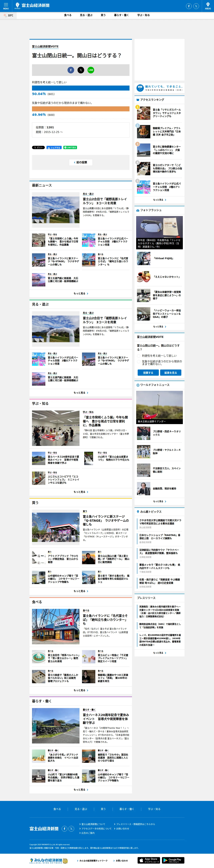Open 見る・遊ぶ in the top navigation
214x868 pixels.
click(x=86, y=15)
